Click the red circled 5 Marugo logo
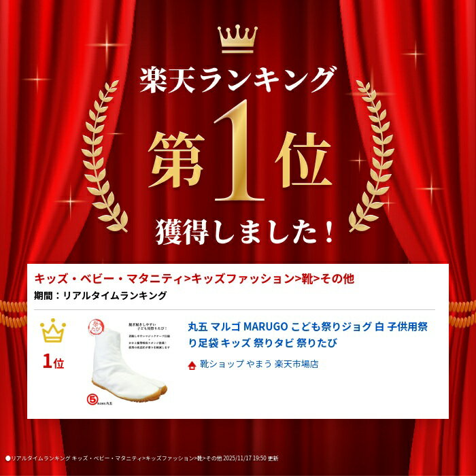The width and height of the screenshot is (476, 476). pos(92,399)
